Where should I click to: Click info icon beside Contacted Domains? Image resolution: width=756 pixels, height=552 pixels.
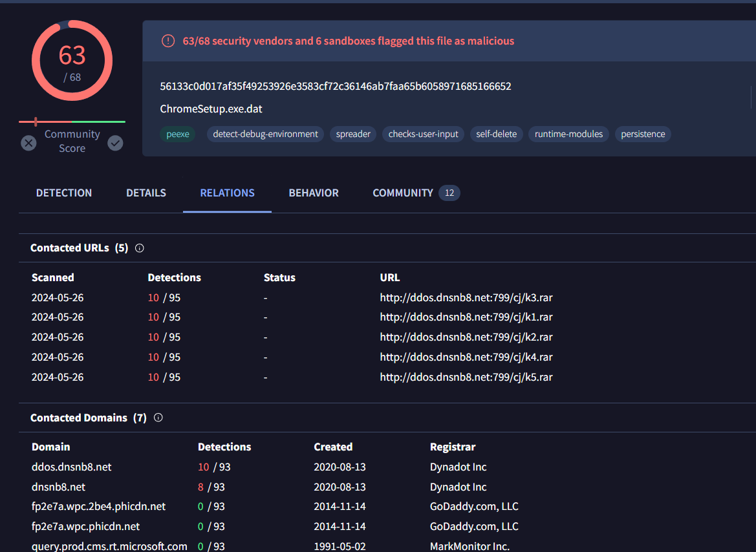158,418
